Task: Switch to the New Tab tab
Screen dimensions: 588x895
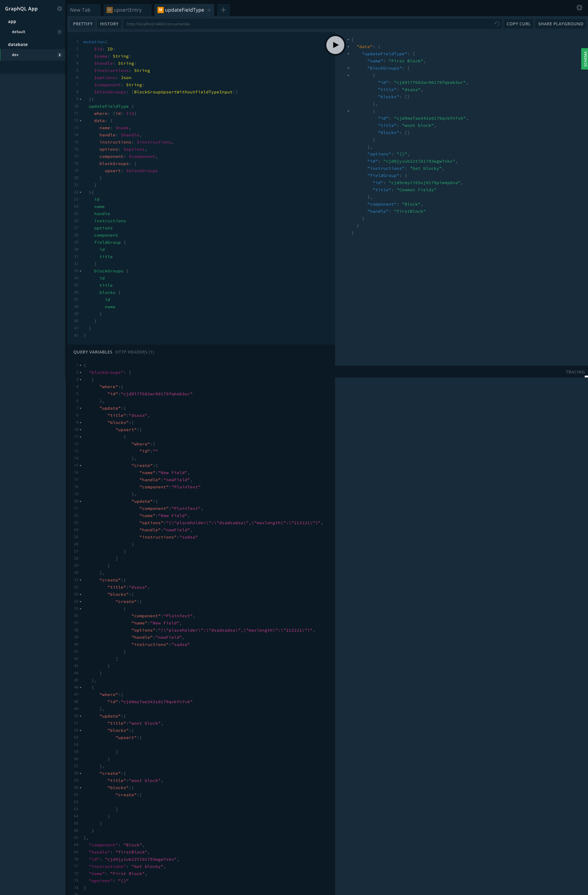Action: pos(80,10)
